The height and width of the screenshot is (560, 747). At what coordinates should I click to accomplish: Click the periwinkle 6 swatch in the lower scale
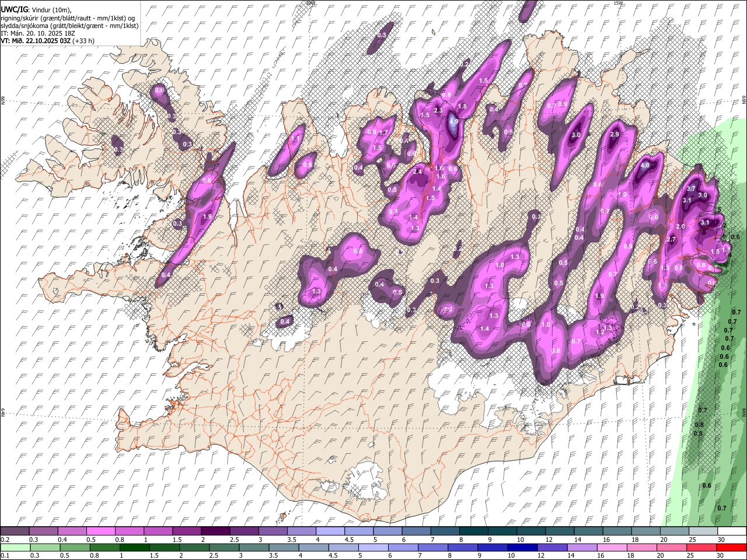(403, 547)
